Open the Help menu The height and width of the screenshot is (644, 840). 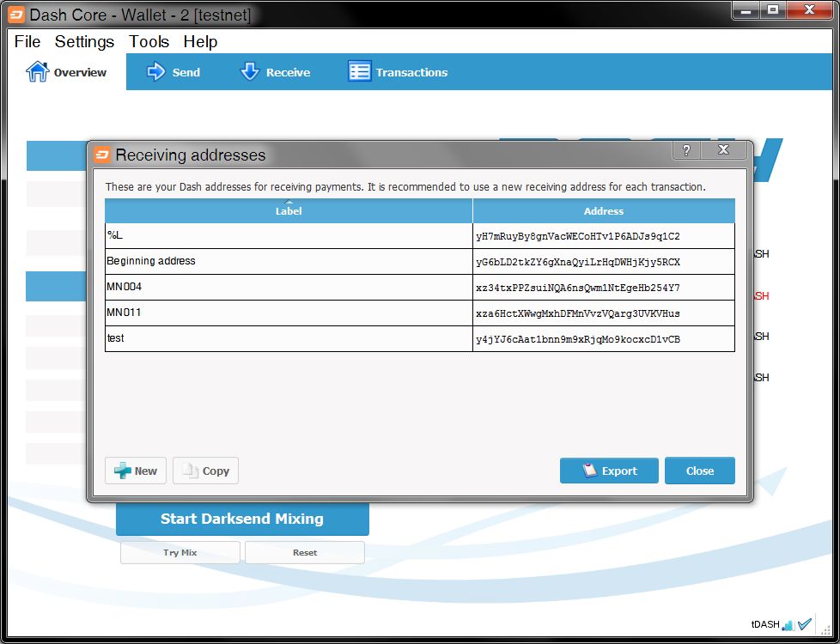click(x=200, y=41)
